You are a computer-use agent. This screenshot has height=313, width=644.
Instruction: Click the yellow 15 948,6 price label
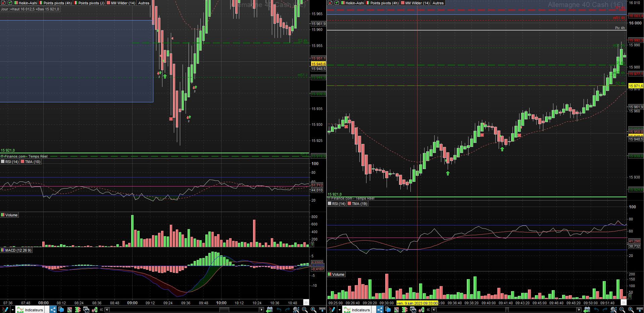point(318,64)
